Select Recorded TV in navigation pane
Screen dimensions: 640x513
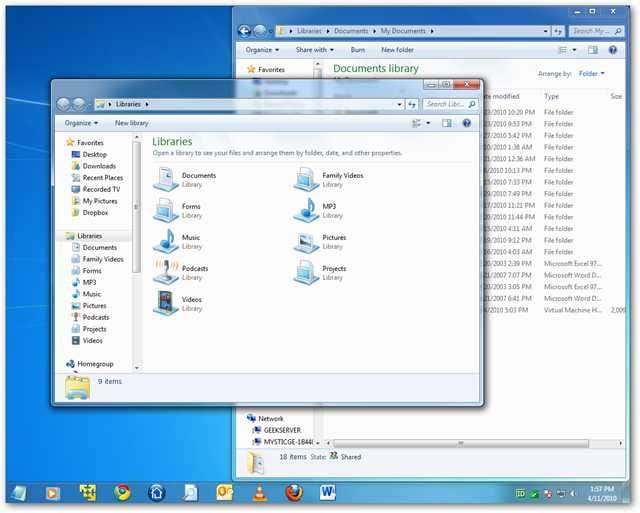pos(101,189)
